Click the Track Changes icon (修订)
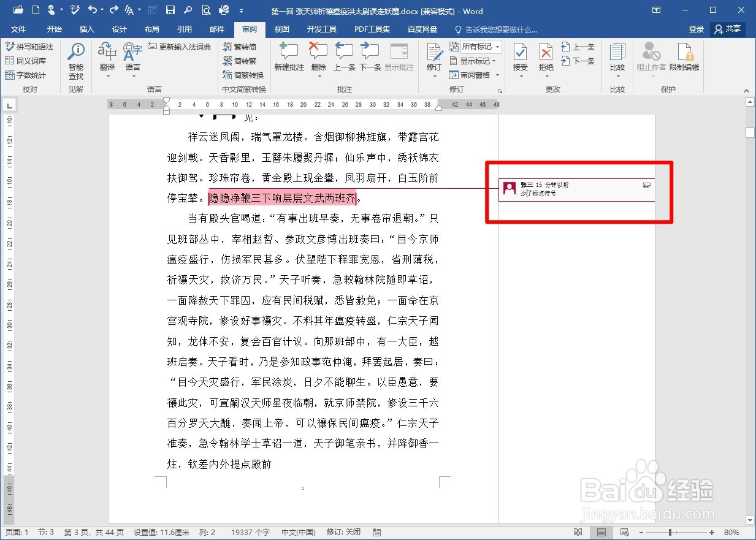Screen dimensions: 756x540 434,53
